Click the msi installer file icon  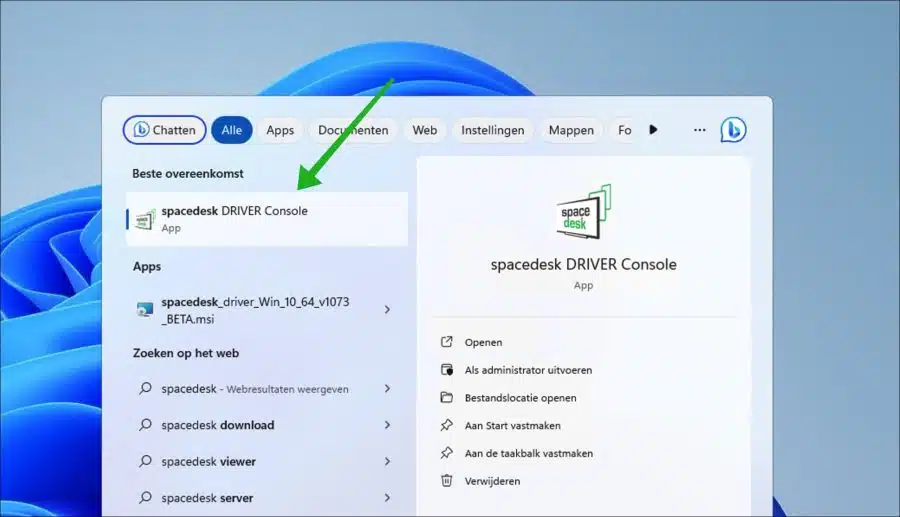click(x=145, y=310)
